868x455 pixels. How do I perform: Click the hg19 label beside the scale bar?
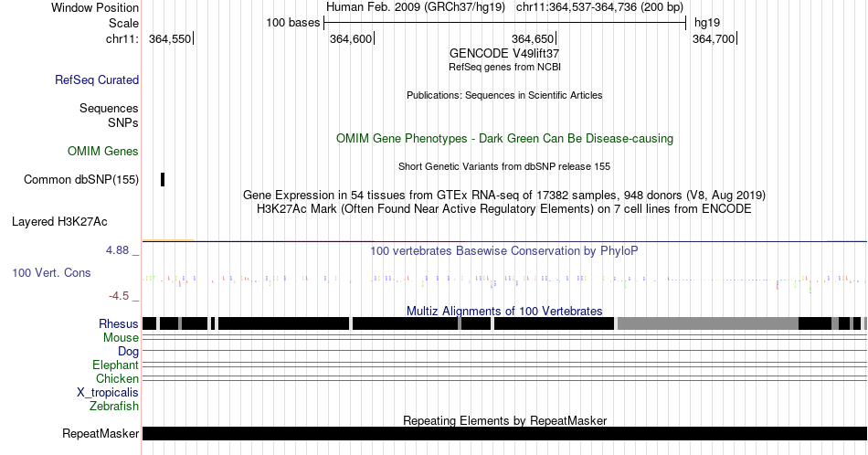tap(707, 23)
